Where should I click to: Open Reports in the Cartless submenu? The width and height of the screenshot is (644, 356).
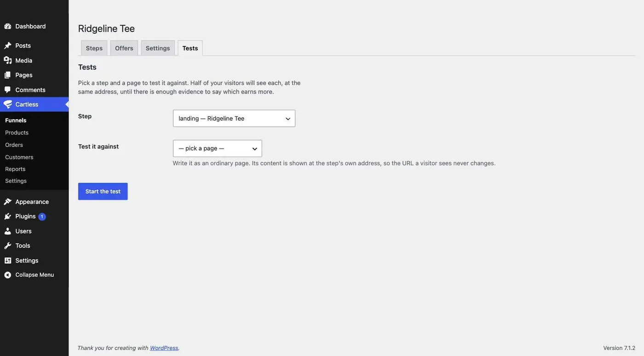click(15, 169)
